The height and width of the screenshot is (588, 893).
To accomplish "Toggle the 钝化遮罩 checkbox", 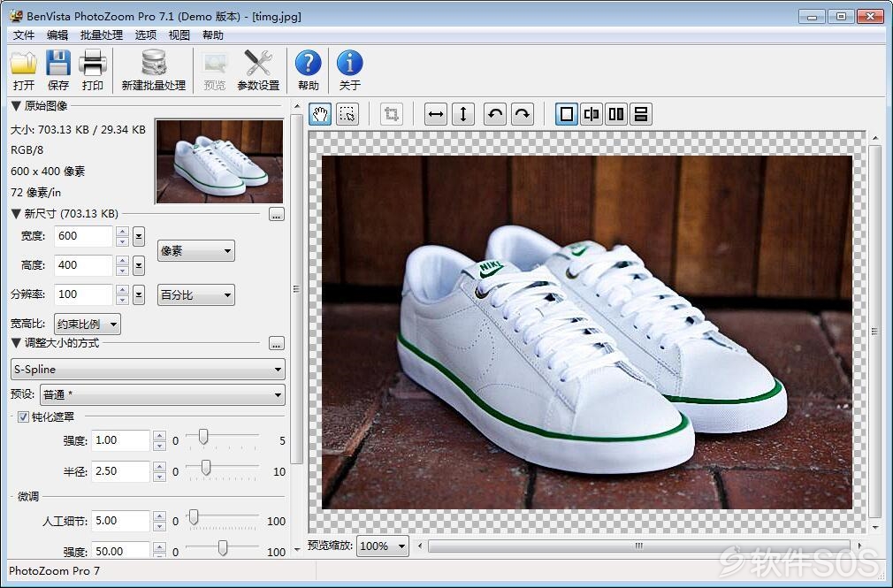I will (x=23, y=417).
